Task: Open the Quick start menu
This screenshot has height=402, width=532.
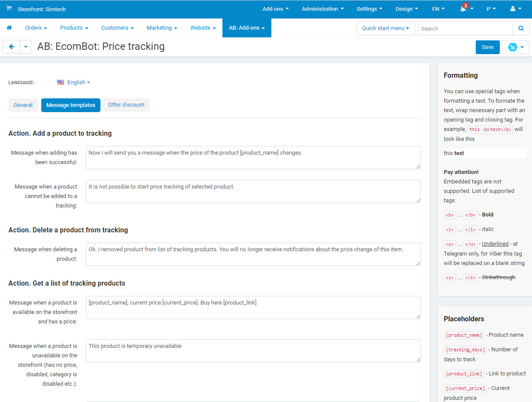Action: point(385,28)
